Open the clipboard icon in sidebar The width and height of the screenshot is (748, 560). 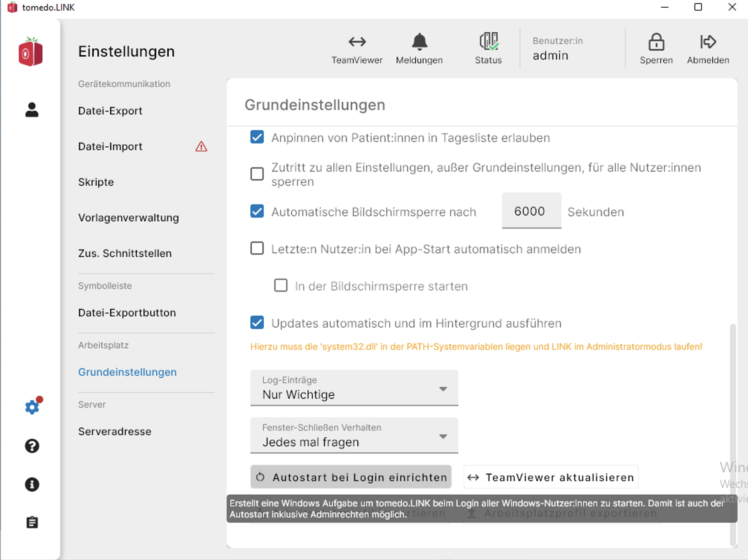32,522
